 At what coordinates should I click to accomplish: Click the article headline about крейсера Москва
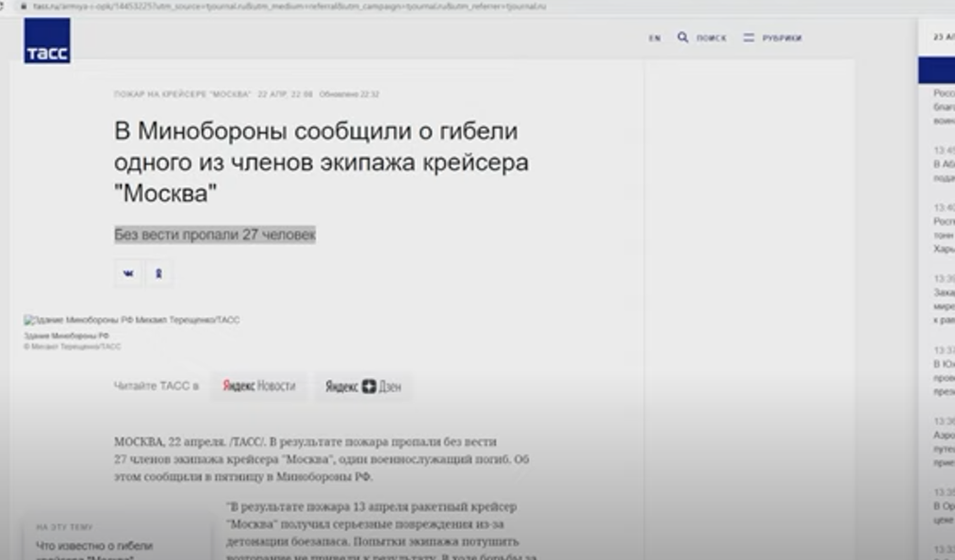[321, 162]
